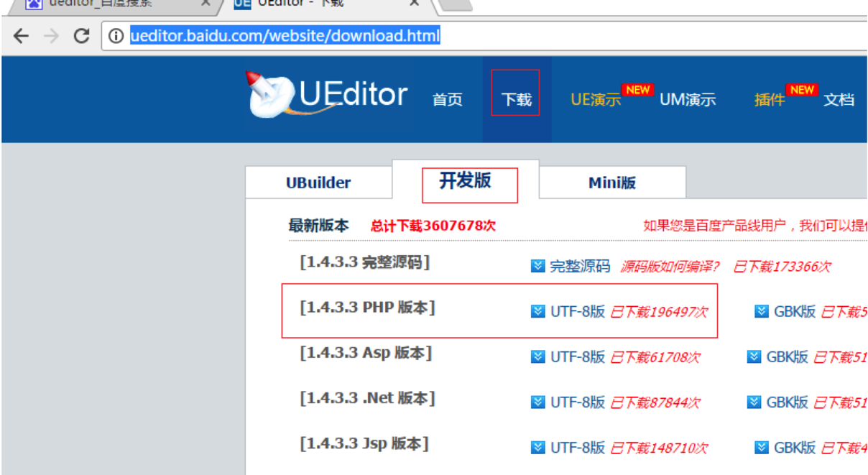Click the 已下载196497次 count text

click(659, 311)
